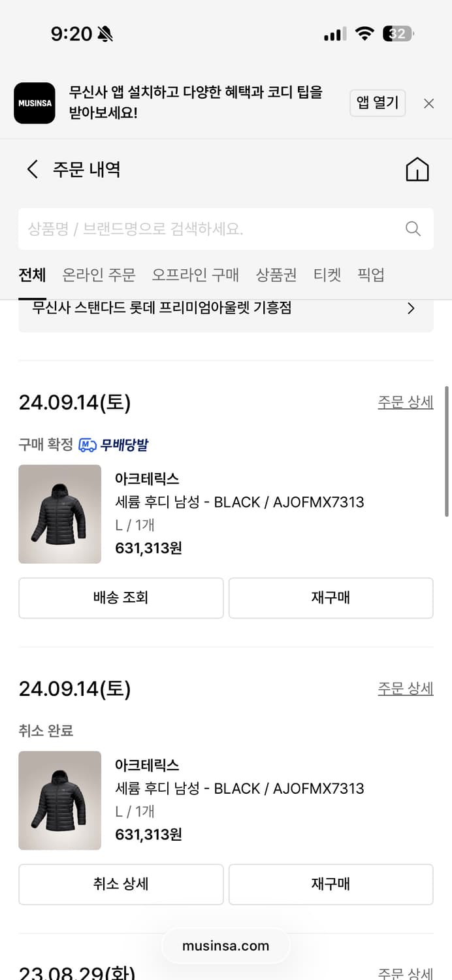The width and height of the screenshot is (452, 980).
Task: Expand the 무신사 스탠다드 기흥점 store row
Action: point(225,308)
